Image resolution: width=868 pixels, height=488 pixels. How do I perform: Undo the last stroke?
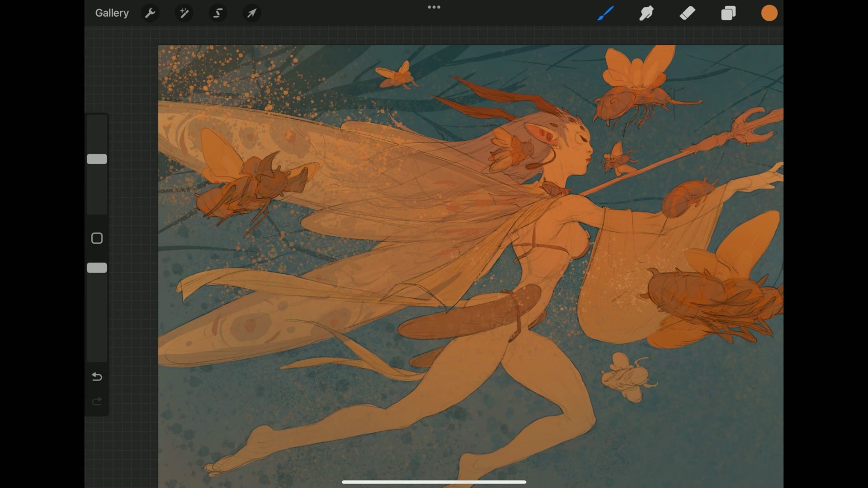[96, 376]
